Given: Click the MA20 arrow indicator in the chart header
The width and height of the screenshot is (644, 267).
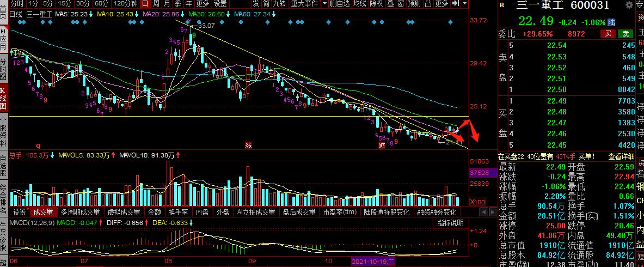Looking at the screenshot, I should pos(183,14).
